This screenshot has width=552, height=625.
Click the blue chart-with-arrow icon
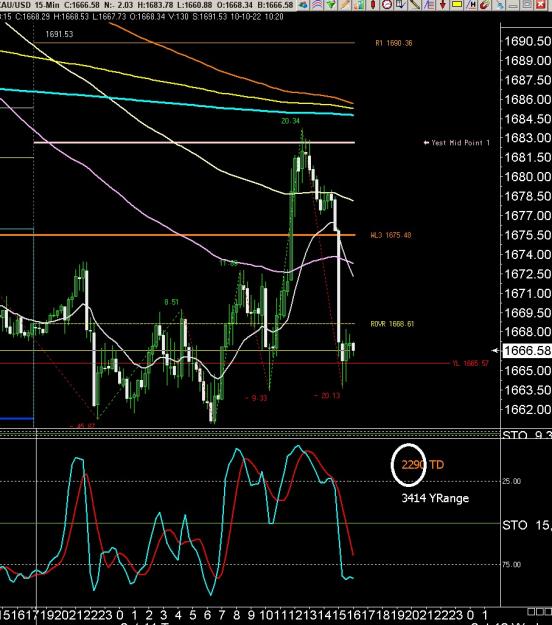pyautogui.click(x=401, y=4)
